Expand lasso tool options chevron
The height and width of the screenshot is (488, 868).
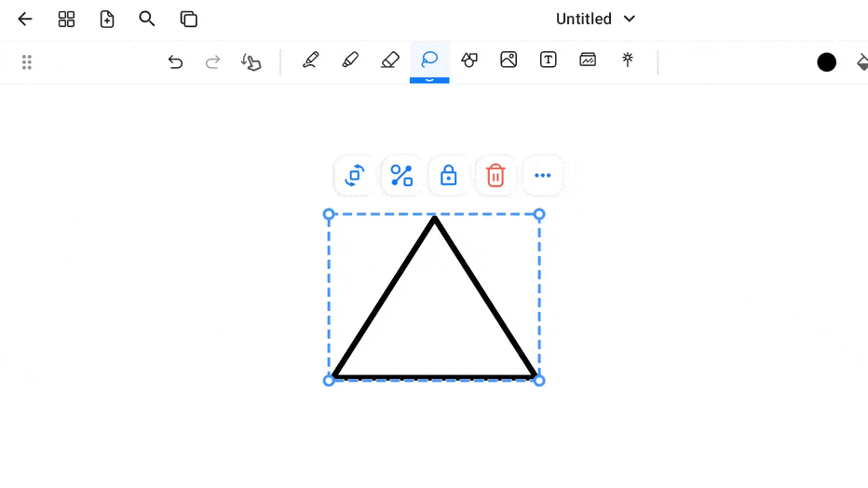pos(429,80)
